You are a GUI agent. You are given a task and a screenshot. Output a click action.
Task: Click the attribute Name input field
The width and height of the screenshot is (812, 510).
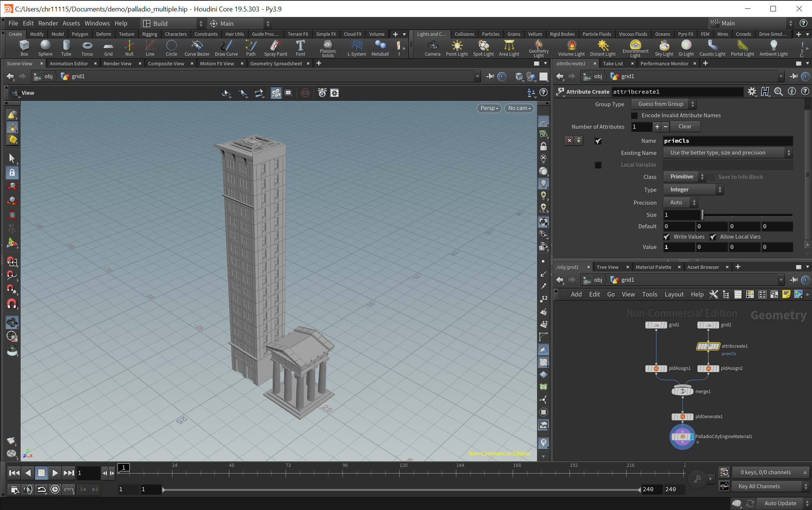(x=728, y=141)
